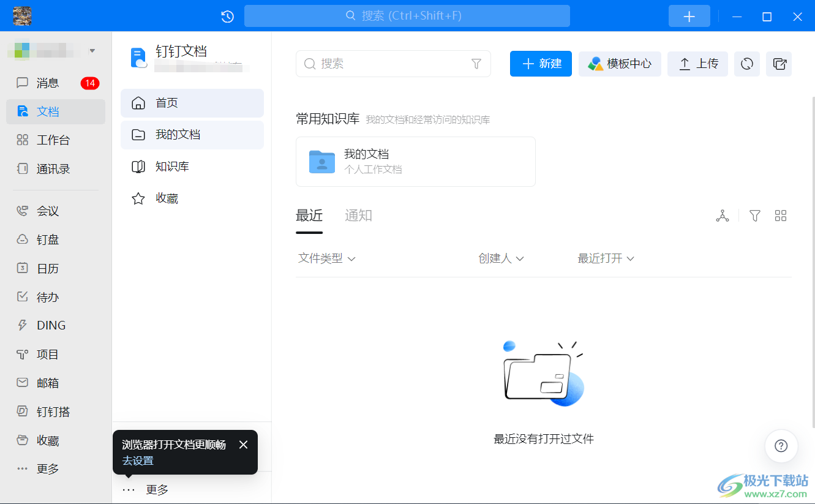The height and width of the screenshot is (504, 815).
Task: Click the hierarchy tree view icon
Action: click(723, 216)
